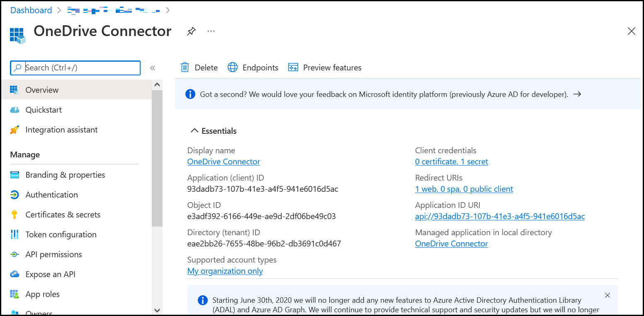Select the Object ID value
Image resolution: width=644 pixels, height=316 pixels.
[262, 216]
